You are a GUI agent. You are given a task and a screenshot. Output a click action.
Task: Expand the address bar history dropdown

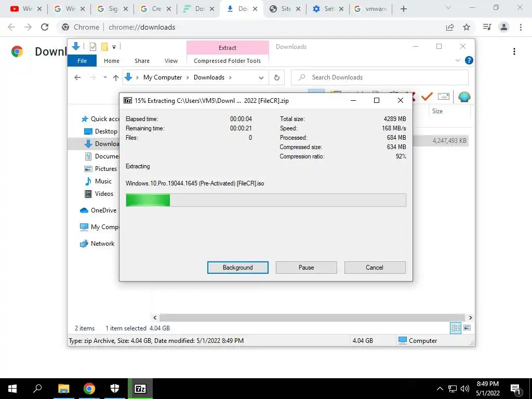(261, 78)
